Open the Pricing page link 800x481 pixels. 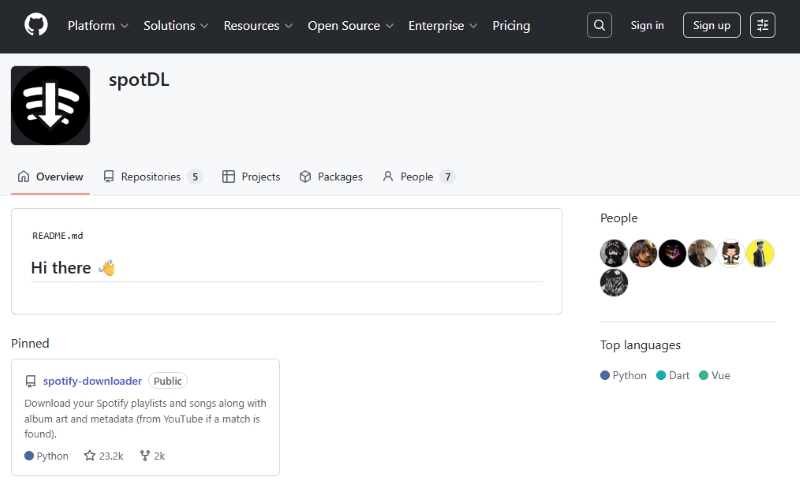click(511, 26)
